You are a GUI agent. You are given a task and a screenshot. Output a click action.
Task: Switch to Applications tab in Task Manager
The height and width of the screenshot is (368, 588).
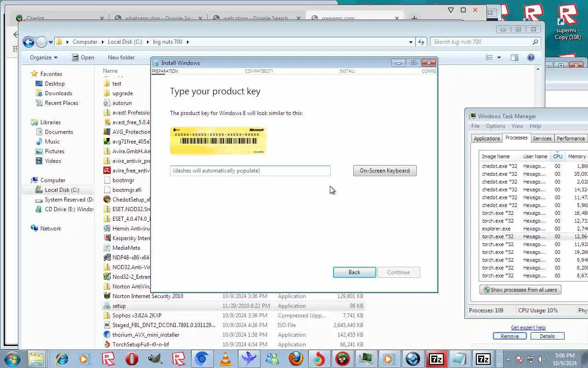point(486,138)
